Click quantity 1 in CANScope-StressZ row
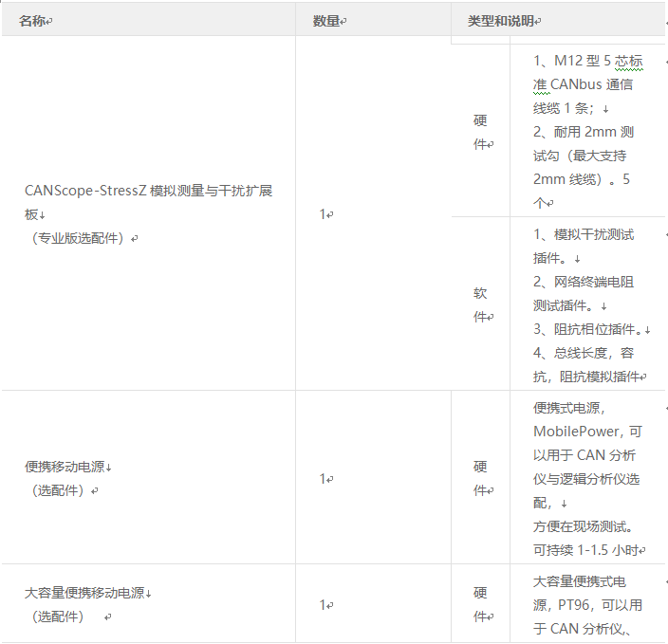The width and height of the screenshot is (668, 644). [x=323, y=213]
